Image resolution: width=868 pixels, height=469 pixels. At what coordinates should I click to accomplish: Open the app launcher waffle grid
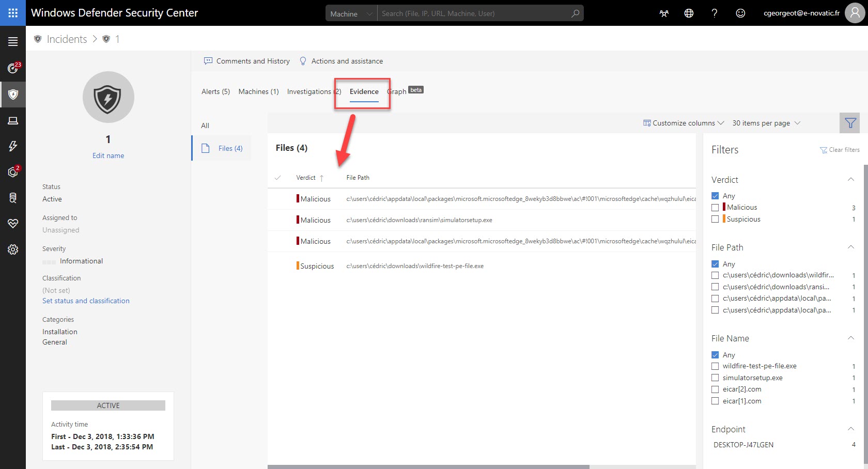coord(13,13)
